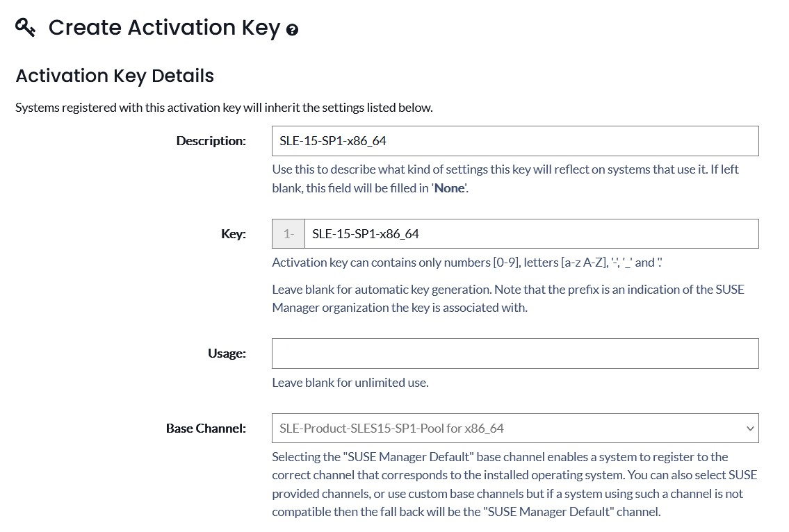Click the allowed-characters hint under Key field

467,263
